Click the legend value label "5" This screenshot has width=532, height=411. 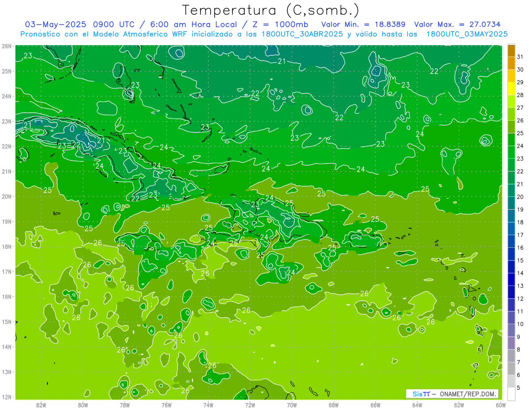click(x=519, y=388)
